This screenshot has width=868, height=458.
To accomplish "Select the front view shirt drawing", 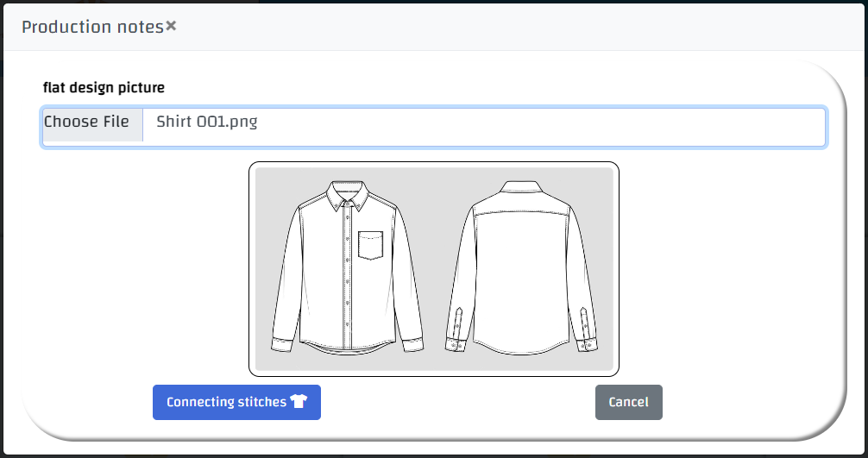I will click(347, 267).
